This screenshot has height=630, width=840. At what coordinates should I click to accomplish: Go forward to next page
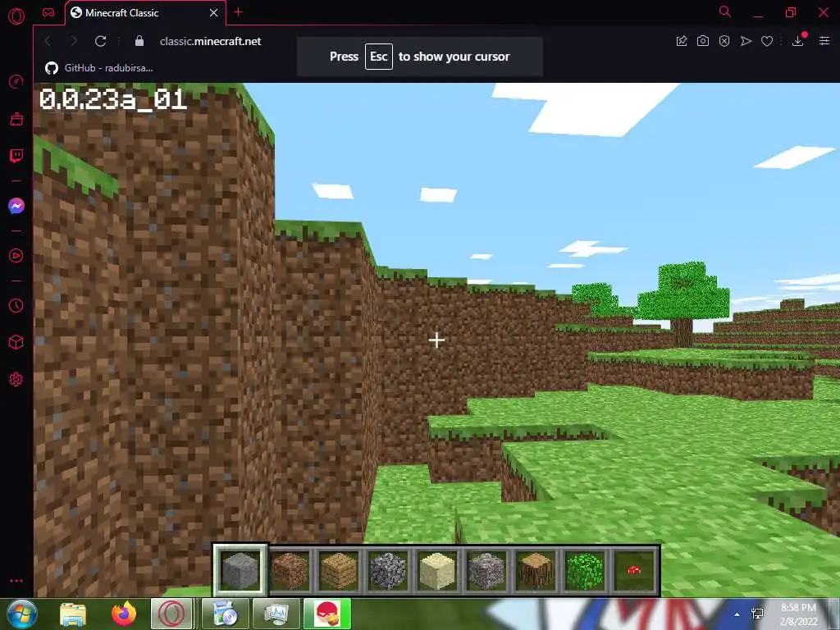click(x=74, y=41)
